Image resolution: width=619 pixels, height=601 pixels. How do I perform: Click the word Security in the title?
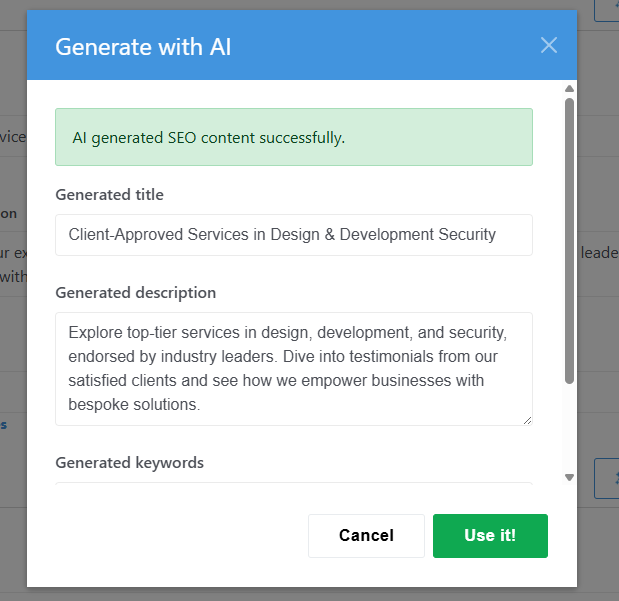point(463,235)
